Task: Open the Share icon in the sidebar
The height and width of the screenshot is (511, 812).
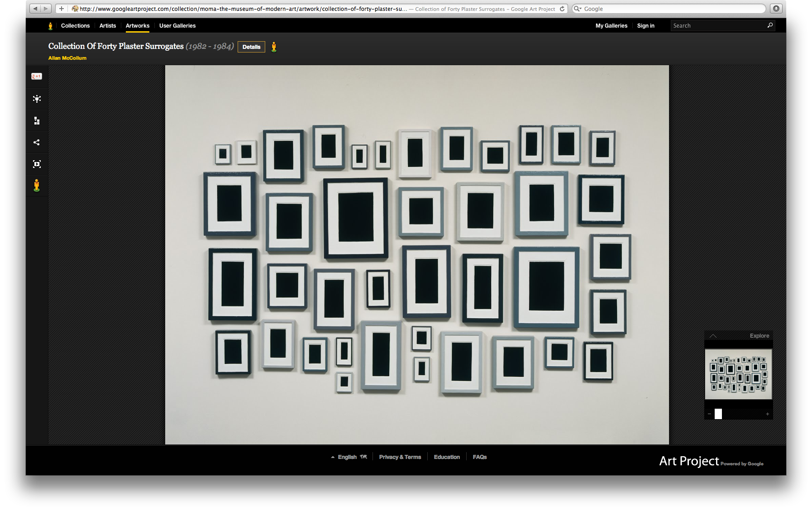Action: coord(37,142)
